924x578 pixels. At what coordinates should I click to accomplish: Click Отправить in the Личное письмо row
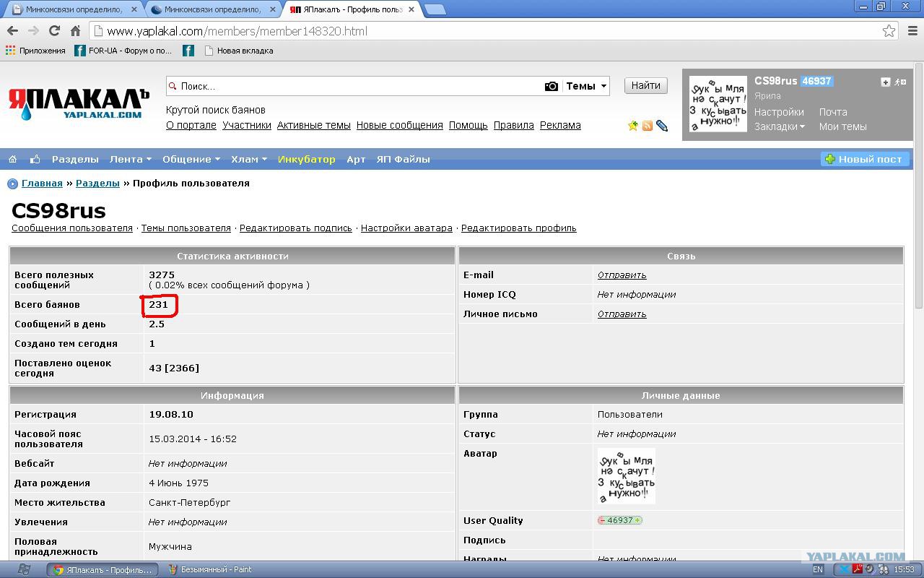(x=622, y=314)
